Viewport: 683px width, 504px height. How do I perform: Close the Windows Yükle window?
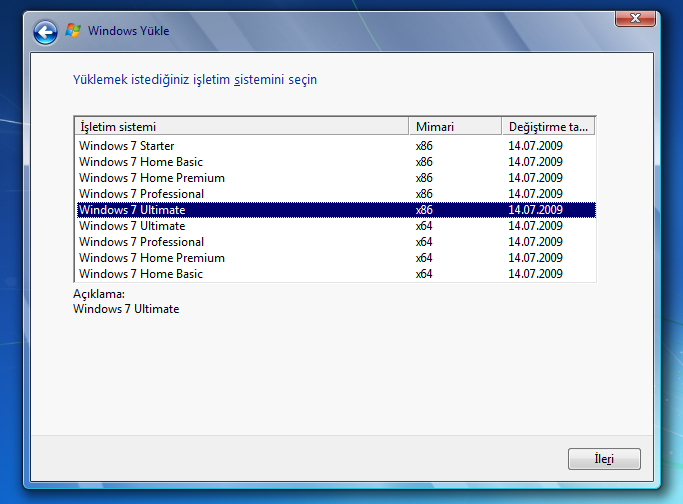635,18
